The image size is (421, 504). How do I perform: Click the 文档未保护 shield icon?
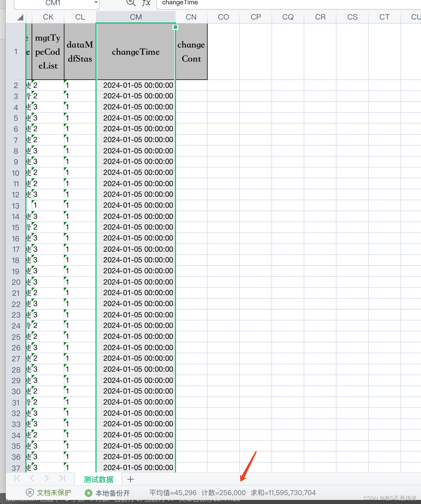[30, 493]
